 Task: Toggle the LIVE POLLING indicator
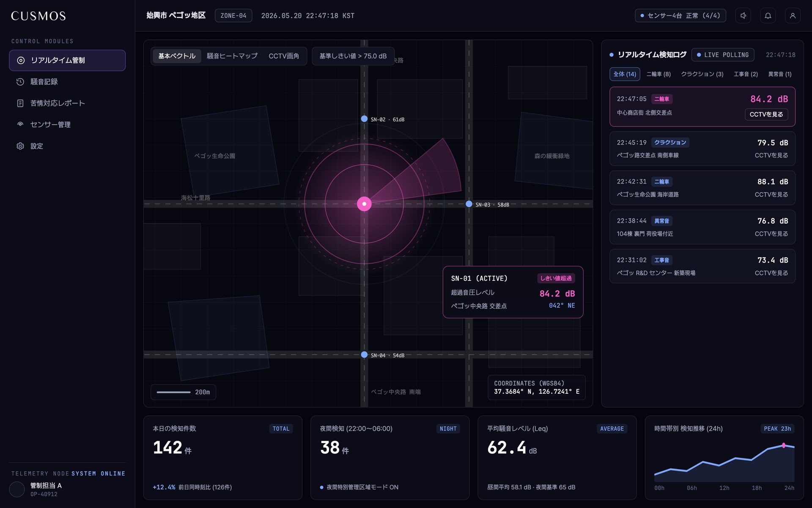(x=723, y=55)
